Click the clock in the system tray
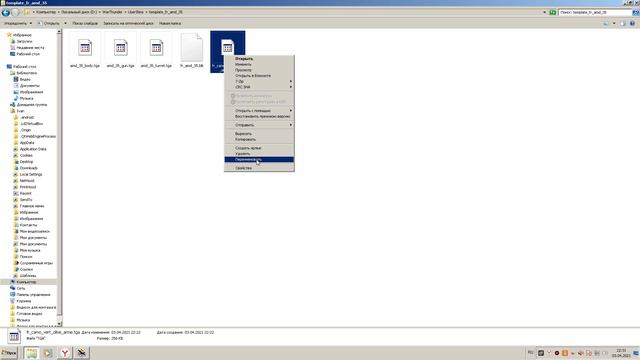The height and width of the screenshot is (360, 640). point(621,353)
